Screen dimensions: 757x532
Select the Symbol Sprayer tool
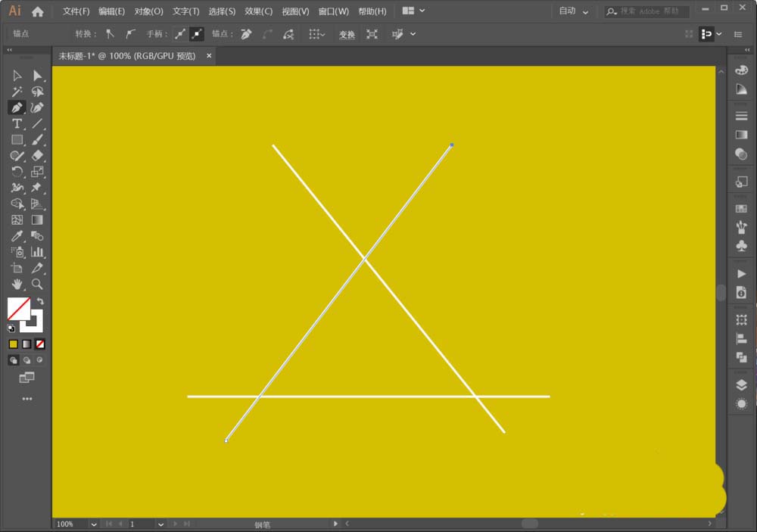click(17, 252)
